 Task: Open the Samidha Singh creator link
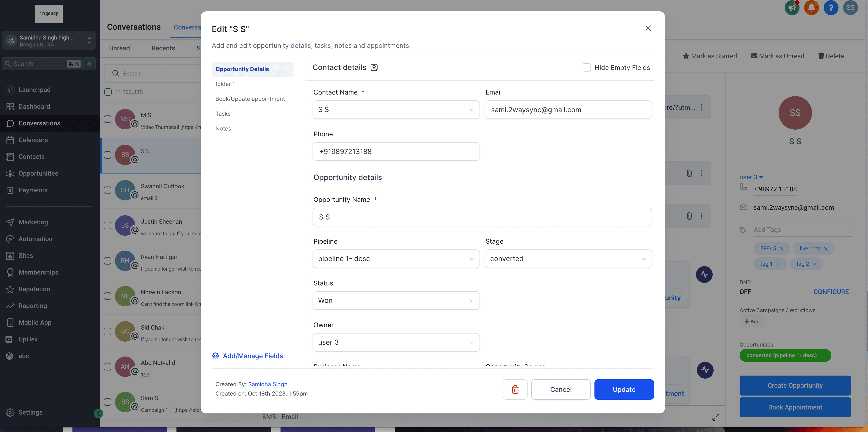click(x=268, y=384)
